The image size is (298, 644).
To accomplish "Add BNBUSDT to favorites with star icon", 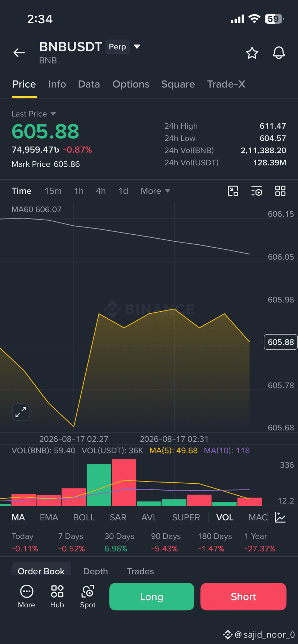I will pyautogui.click(x=252, y=53).
